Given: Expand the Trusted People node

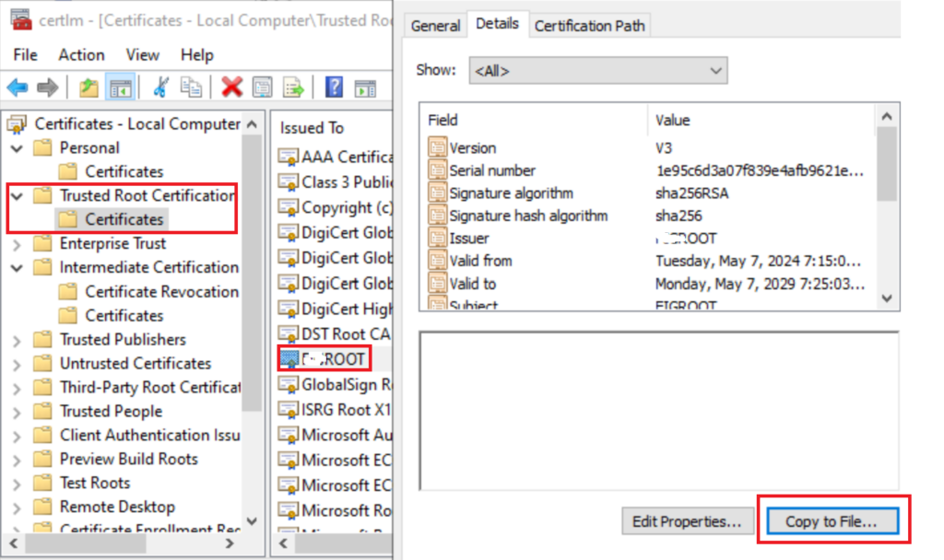Looking at the screenshot, I should tap(17, 412).
